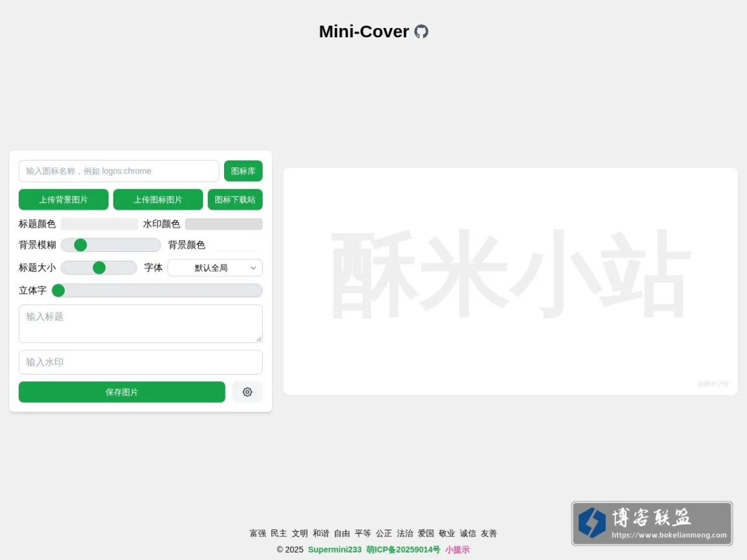Click the Mini-Cover heading text
This screenshot has height=560, width=747.
pyautogui.click(x=364, y=32)
